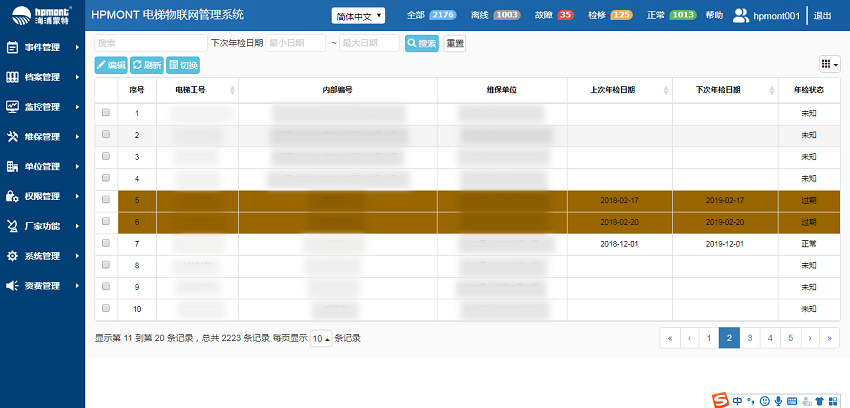This screenshot has width=850, height=408.
Task: Click the 系统管理 gear icon
Action: tap(13, 256)
